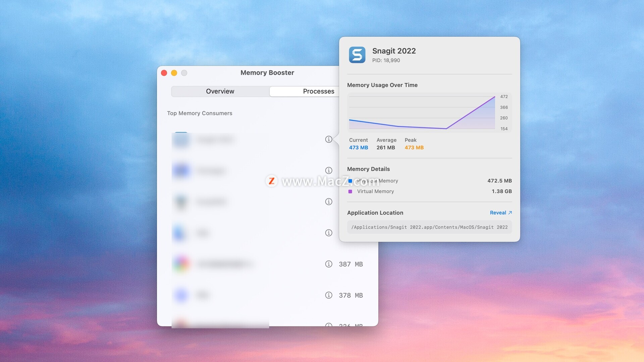This screenshot has width=644, height=362.
Task: Click the orange Peak 473 MB value
Action: coord(414,147)
